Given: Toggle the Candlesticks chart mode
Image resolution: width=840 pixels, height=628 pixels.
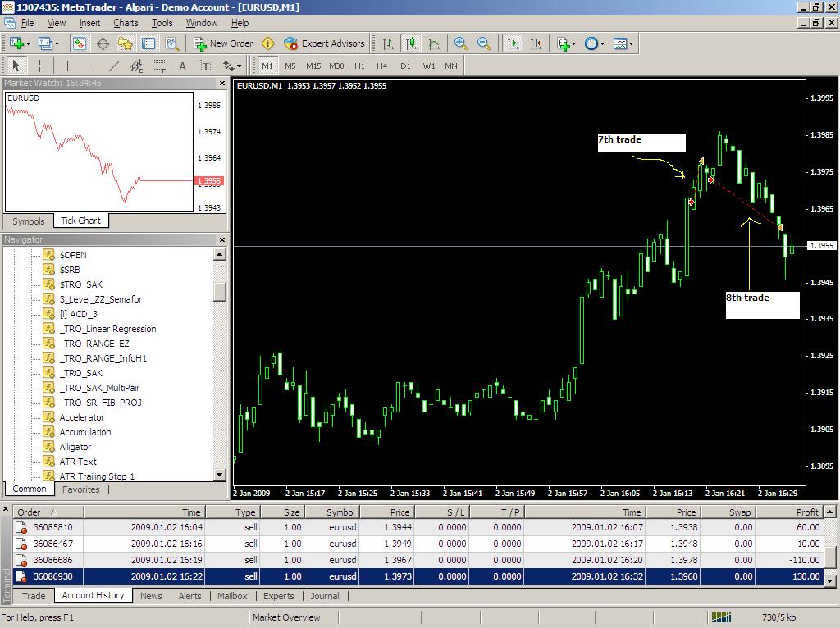Looking at the screenshot, I should point(411,44).
